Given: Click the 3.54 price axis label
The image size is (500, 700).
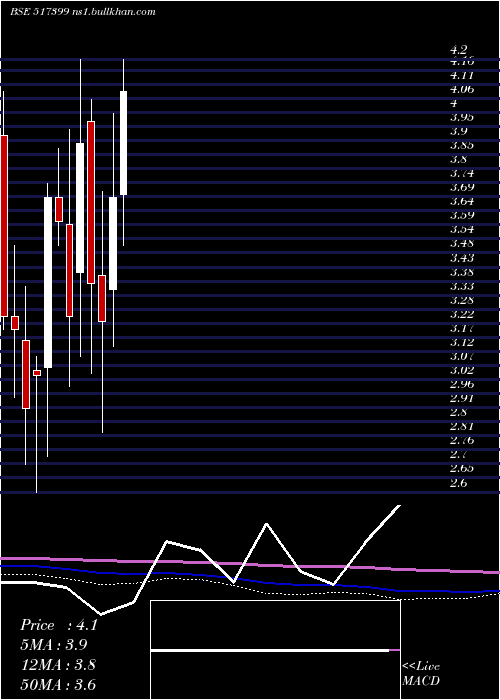Looking at the screenshot, I should point(462,229).
